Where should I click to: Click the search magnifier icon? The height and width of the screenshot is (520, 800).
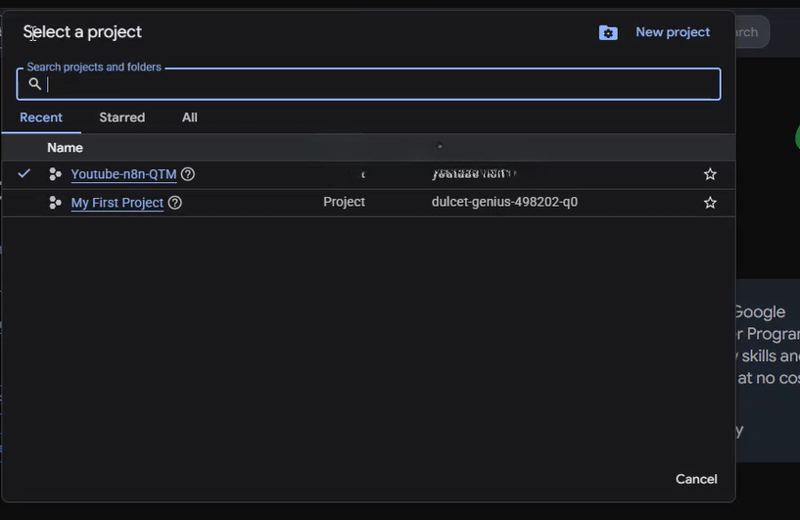coord(35,84)
